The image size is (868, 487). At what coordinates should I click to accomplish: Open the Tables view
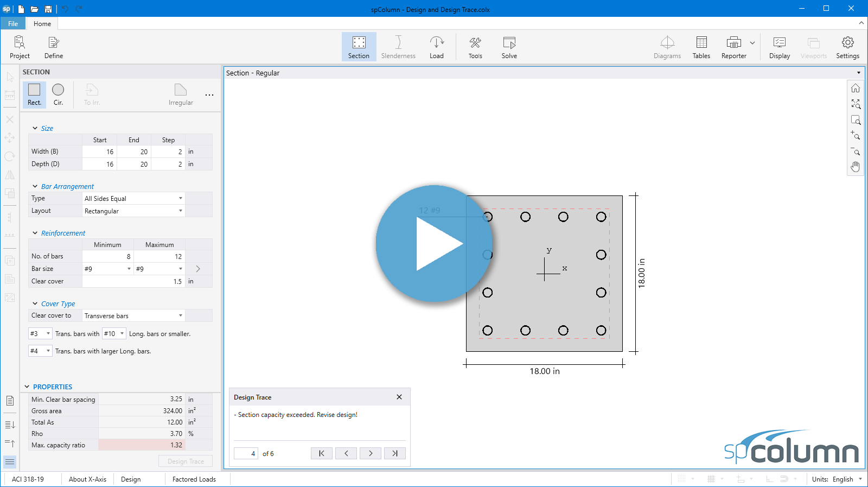tap(701, 47)
